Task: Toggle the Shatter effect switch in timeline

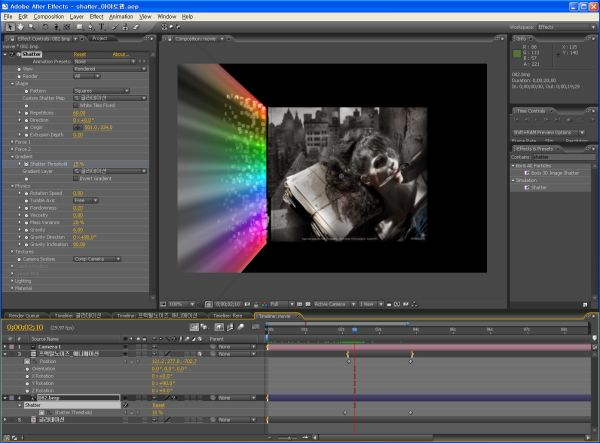Action: pyautogui.click(x=126, y=405)
